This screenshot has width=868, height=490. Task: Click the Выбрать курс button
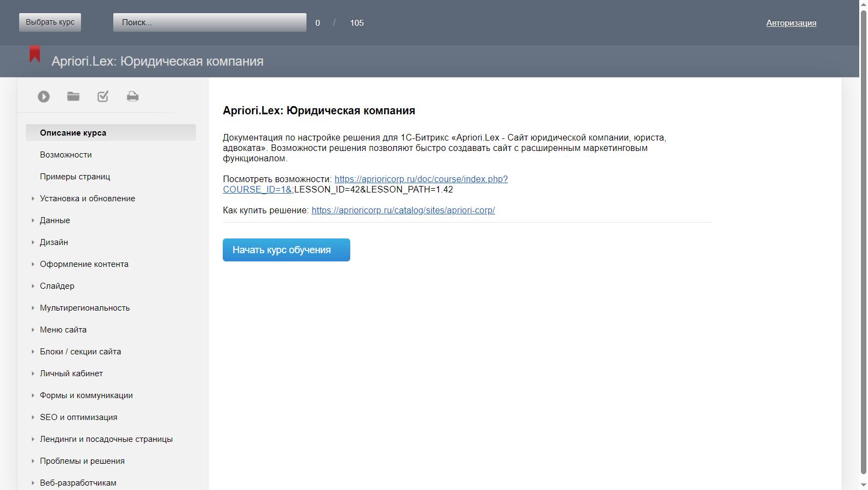point(50,22)
